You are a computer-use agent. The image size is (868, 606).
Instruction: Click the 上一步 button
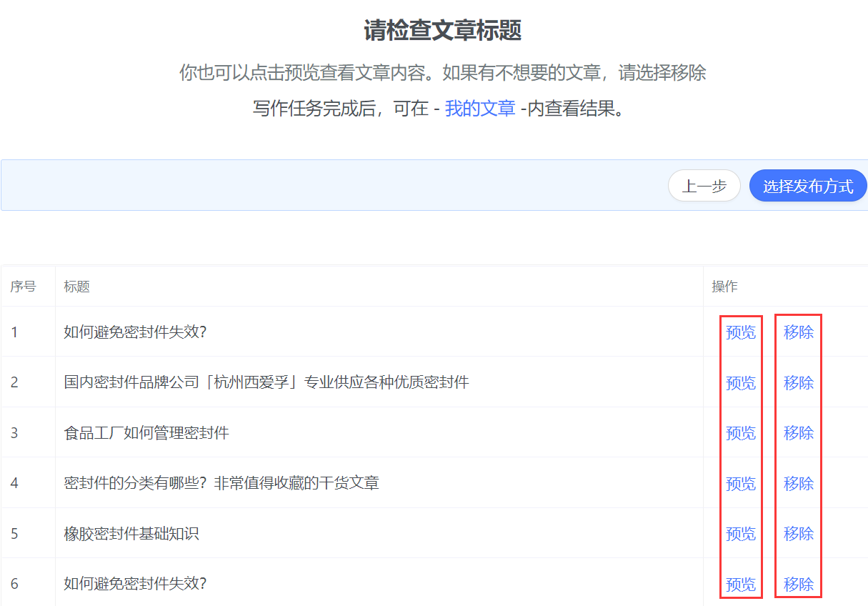point(704,187)
